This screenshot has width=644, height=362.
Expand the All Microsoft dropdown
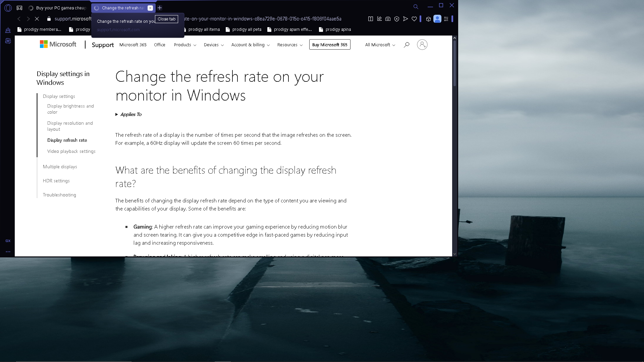click(x=380, y=45)
